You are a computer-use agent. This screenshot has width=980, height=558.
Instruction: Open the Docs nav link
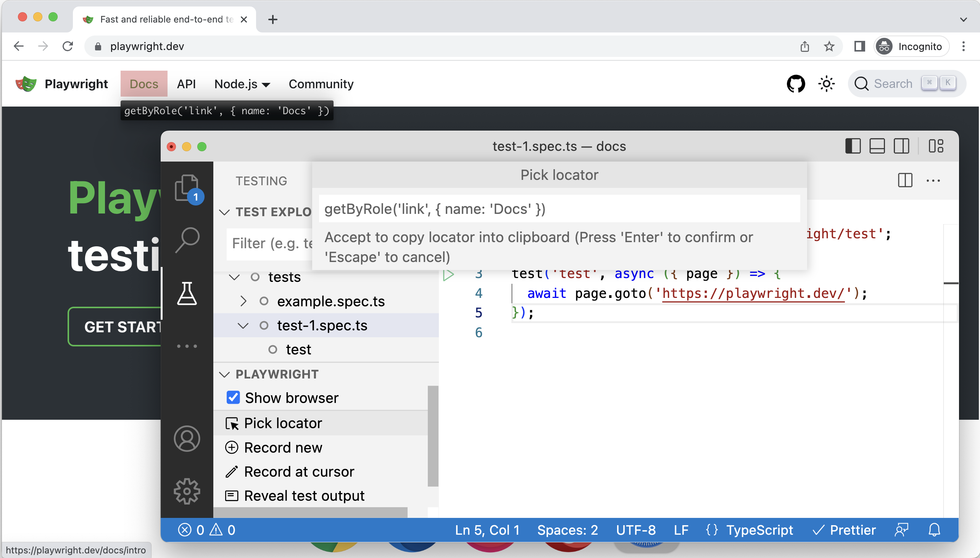[143, 84]
